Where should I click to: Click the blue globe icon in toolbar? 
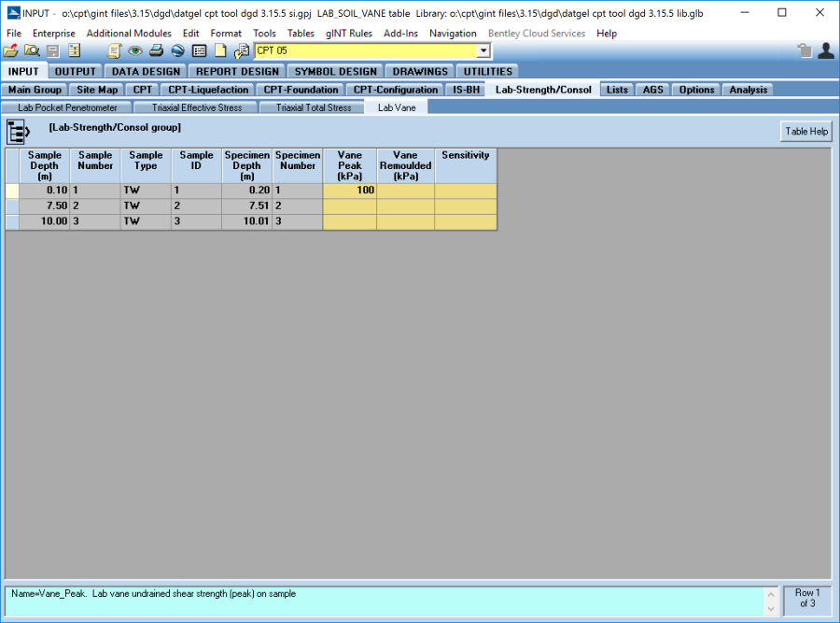coord(177,50)
